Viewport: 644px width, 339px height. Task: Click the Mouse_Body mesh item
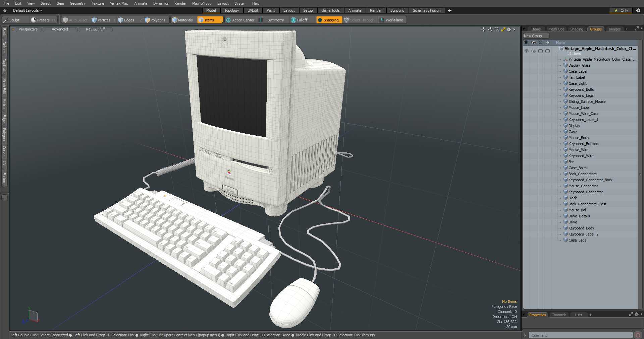click(579, 138)
